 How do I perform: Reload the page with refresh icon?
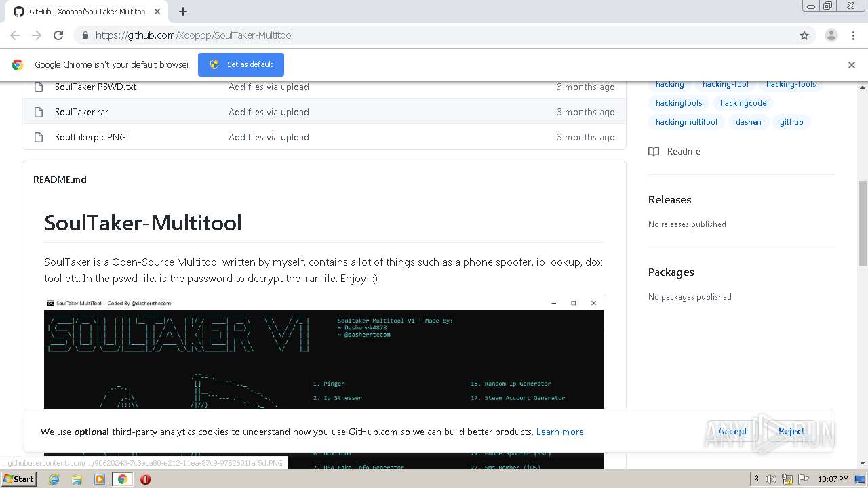click(58, 35)
